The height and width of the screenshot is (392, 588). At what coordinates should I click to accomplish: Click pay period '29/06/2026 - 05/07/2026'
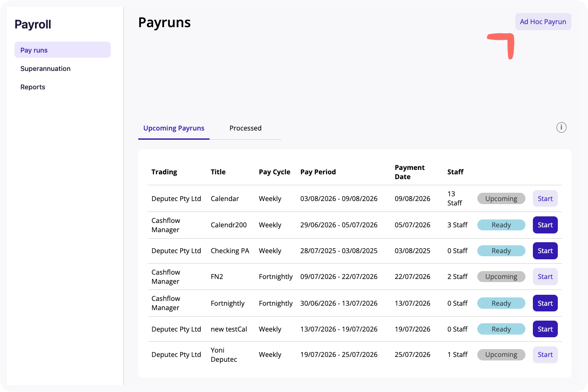click(x=339, y=225)
